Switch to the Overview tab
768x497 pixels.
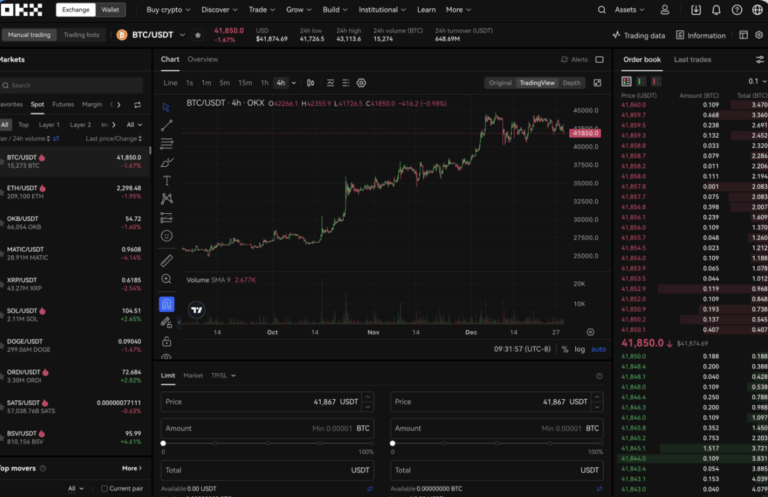(203, 60)
